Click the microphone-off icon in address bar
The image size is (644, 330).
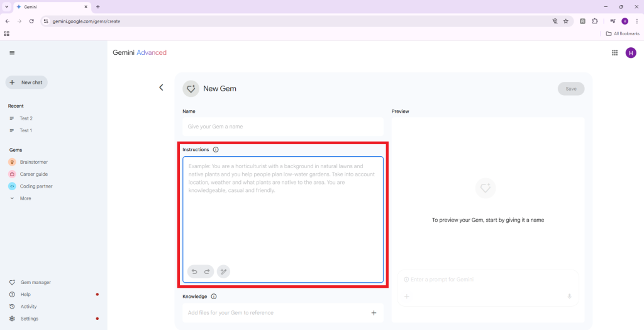555,21
